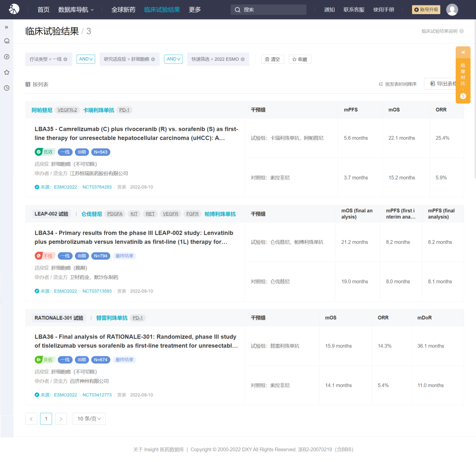476x462 pixels.
Task: Open favorites star in left sidebar
Action: click(x=7, y=73)
